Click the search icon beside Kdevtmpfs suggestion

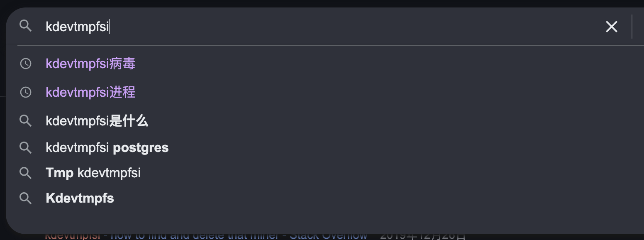pyautogui.click(x=26, y=198)
